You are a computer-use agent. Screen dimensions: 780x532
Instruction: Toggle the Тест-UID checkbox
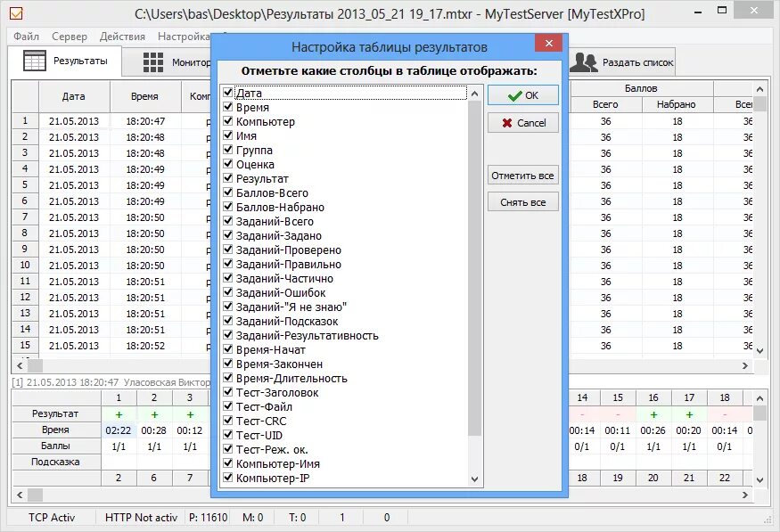tap(228, 435)
